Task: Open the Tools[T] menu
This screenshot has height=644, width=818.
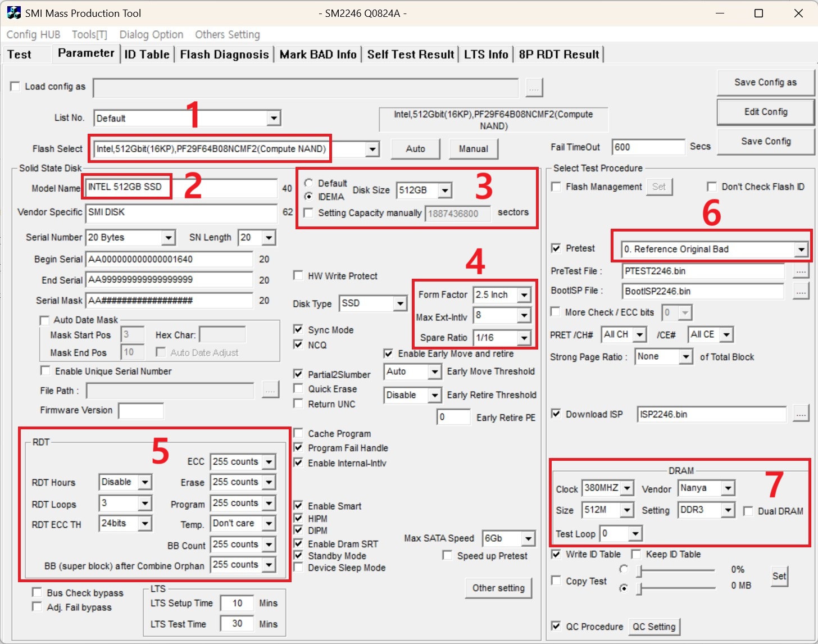Action: point(89,34)
